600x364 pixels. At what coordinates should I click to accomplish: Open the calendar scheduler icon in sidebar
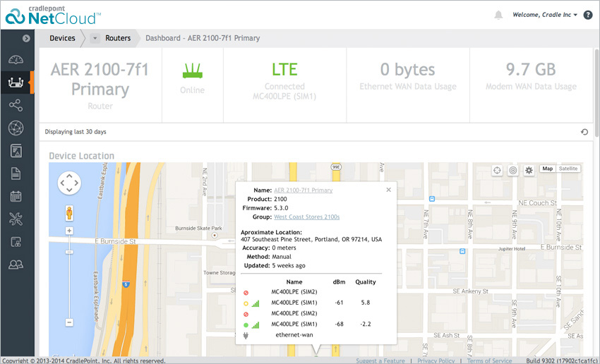tap(16, 197)
